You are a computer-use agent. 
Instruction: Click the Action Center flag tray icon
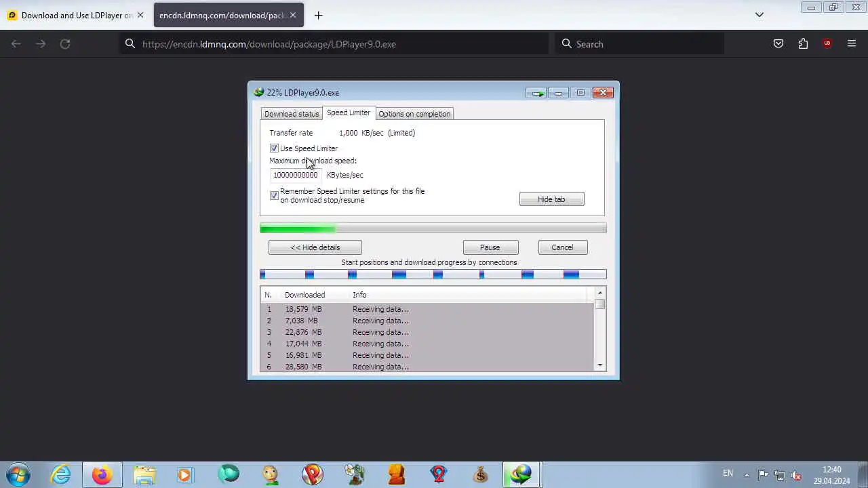click(x=763, y=475)
